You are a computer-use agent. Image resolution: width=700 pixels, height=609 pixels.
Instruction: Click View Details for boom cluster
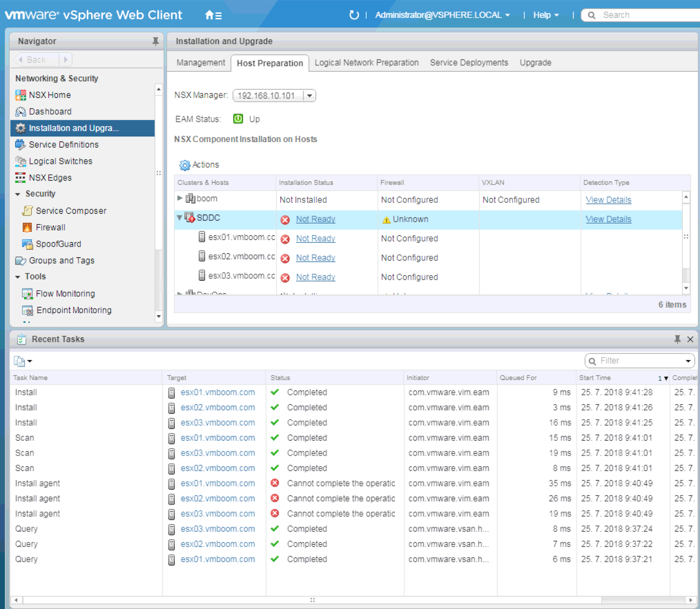tap(608, 200)
